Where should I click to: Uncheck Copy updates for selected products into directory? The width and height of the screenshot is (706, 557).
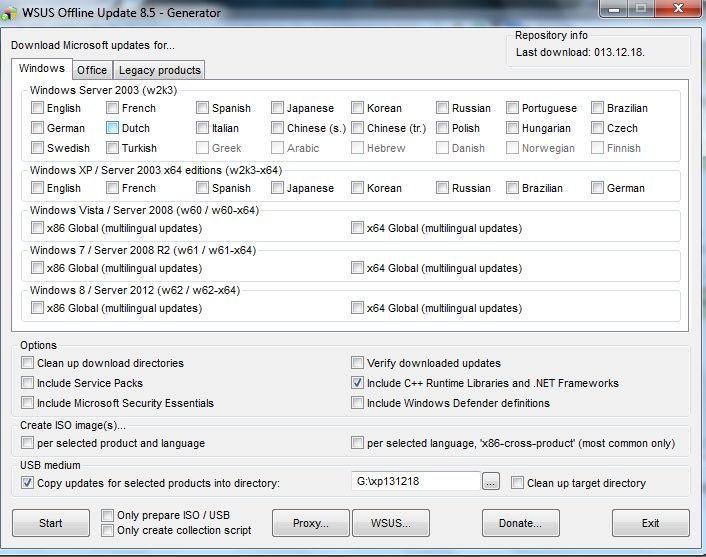27,483
